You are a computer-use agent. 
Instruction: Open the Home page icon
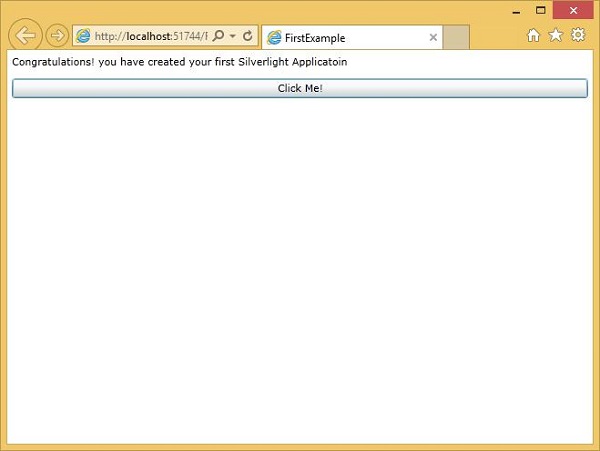coord(533,36)
